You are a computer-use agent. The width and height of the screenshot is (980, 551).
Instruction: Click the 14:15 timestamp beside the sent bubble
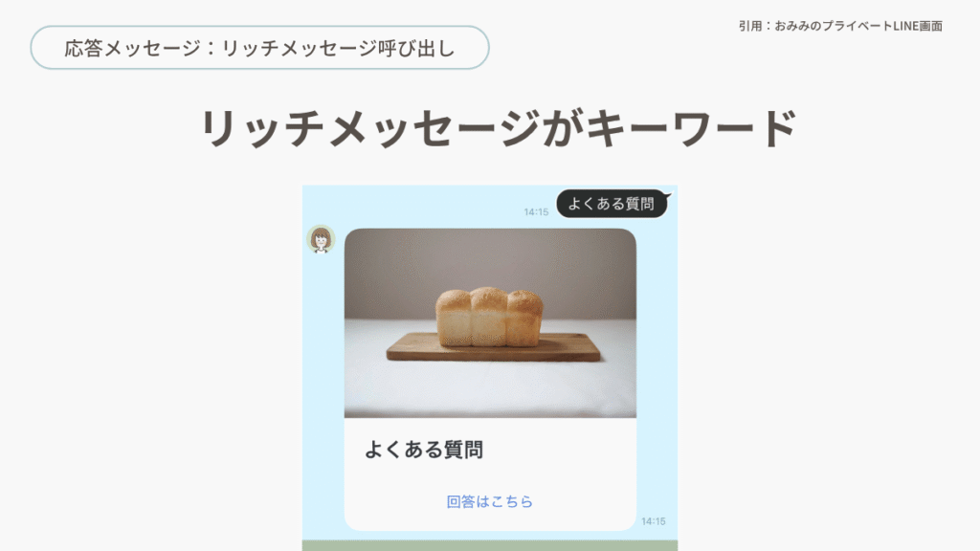coord(536,212)
